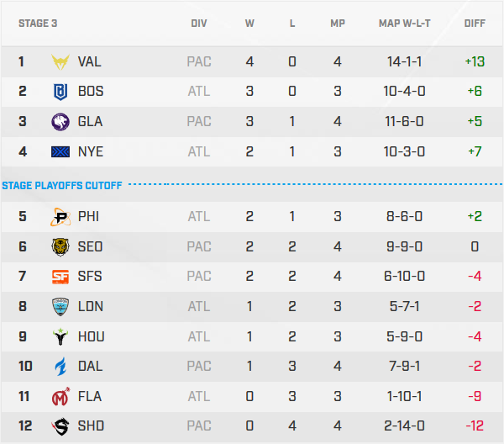The width and height of the screenshot is (504, 444).
Task: Click the Stage Playoffs Cutoff label
Action: pos(62,185)
